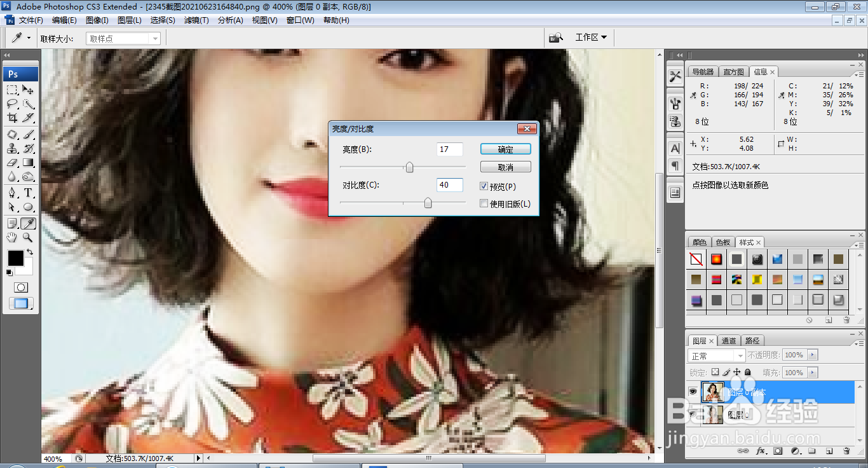Open the 正常 blend mode dropdown
Image resolution: width=868 pixels, height=468 pixels.
coord(717,355)
